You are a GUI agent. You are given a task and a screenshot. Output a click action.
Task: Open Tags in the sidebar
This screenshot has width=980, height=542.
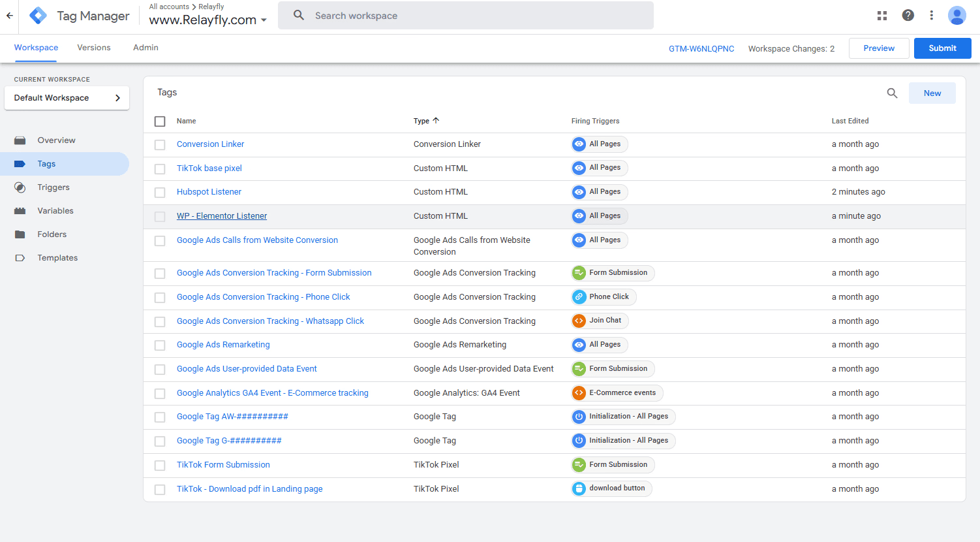pos(65,164)
